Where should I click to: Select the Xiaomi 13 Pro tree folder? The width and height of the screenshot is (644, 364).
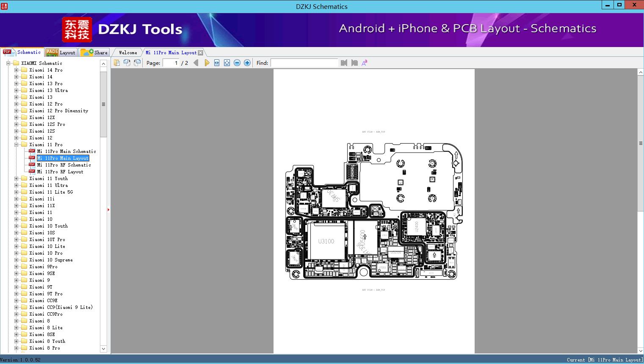tap(46, 83)
